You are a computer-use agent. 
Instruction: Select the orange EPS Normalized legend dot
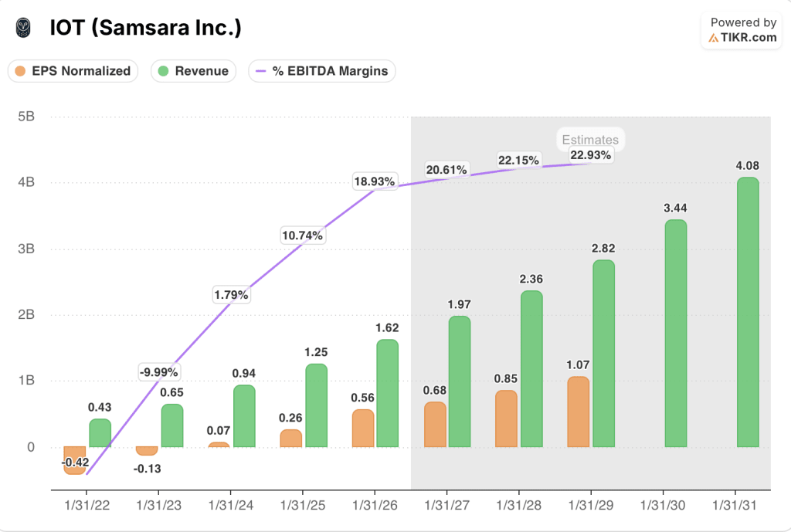[22, 70]
